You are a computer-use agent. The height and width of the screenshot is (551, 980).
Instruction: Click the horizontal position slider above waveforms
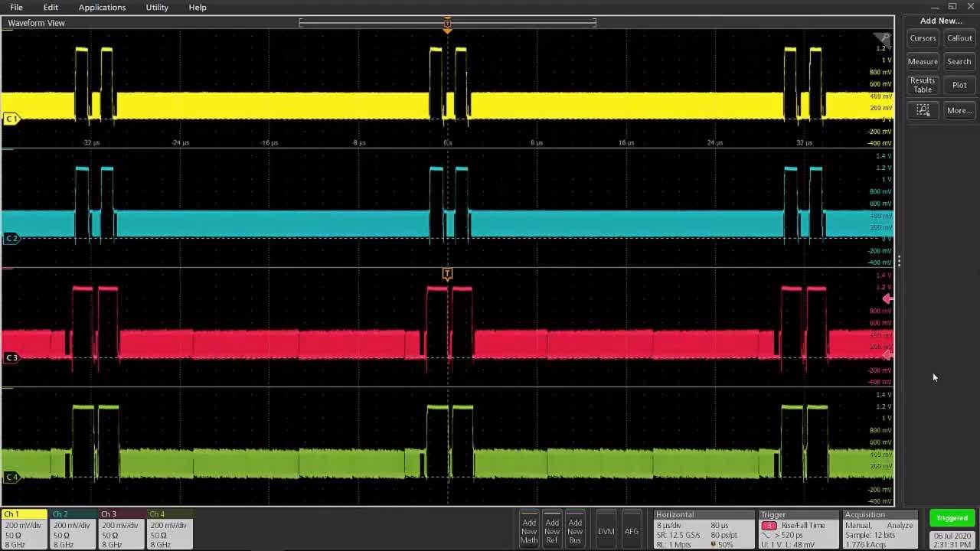coord(447,23)
